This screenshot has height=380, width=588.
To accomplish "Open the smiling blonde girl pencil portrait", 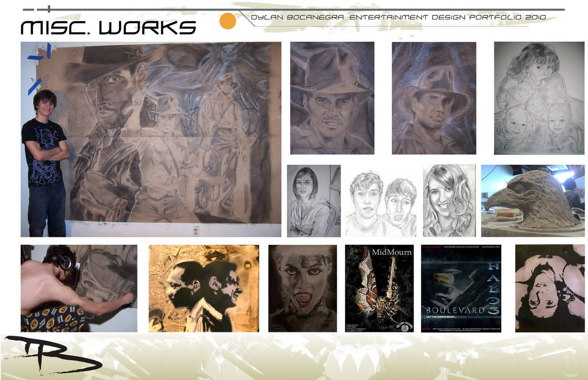I will click(449, 201).
